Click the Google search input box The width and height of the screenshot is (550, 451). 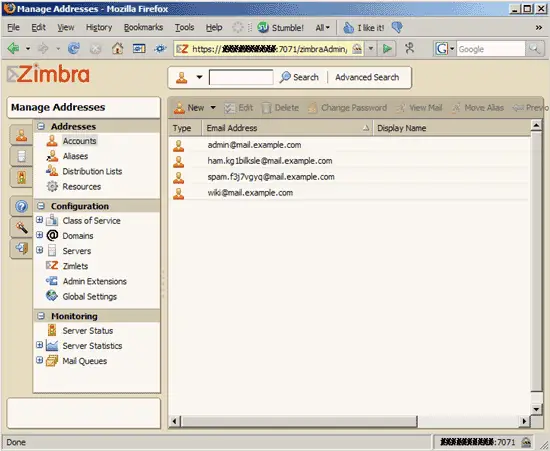[491, 49]
